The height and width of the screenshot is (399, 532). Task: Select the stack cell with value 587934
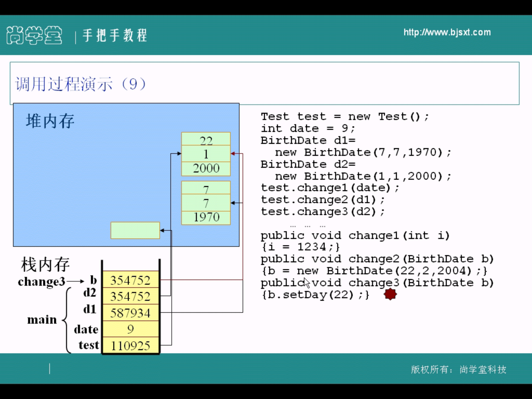click(x=131, y=313)
